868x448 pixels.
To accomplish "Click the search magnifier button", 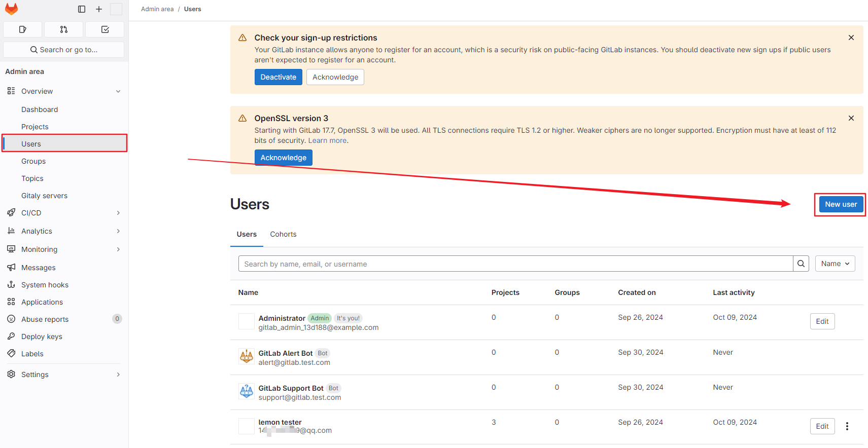I will point(801,264).
